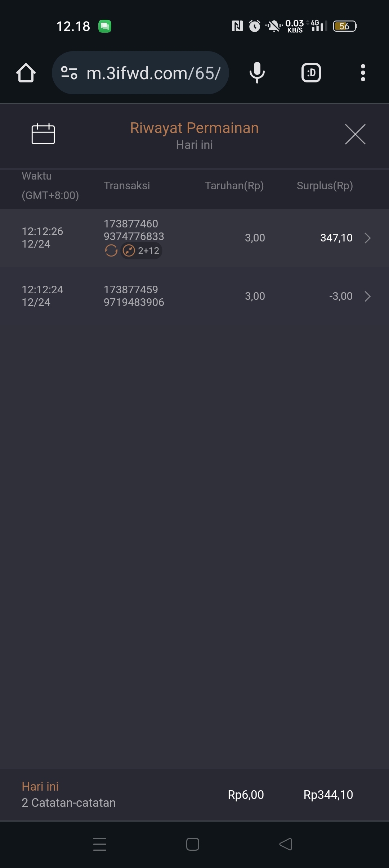Expand details for the -3,00 surplus record
This screenshot has height=868, width=389.
pyautogui.click(x=367, y=296)
